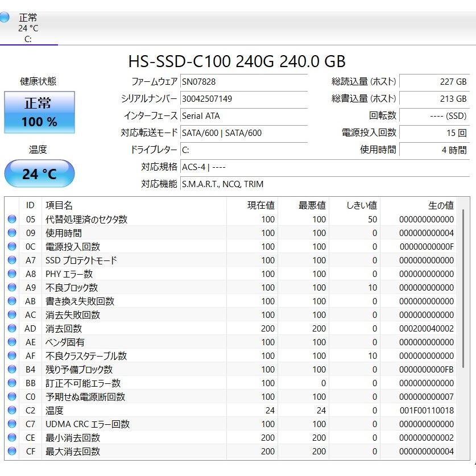476x476 pixels.
Task: Click the status dot for ID AE row
Action: 12,342
